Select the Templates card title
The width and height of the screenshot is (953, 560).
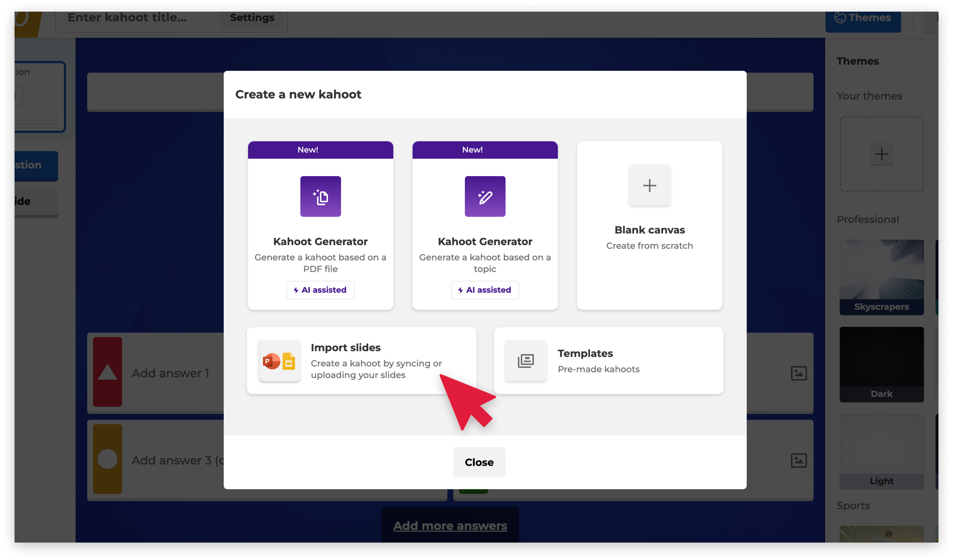point(585,353)
